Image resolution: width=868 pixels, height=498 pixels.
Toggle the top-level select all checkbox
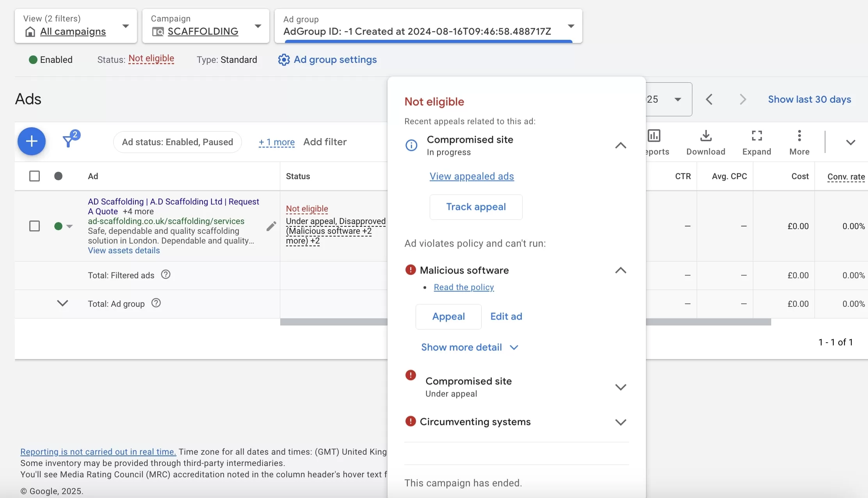(34, 175)
